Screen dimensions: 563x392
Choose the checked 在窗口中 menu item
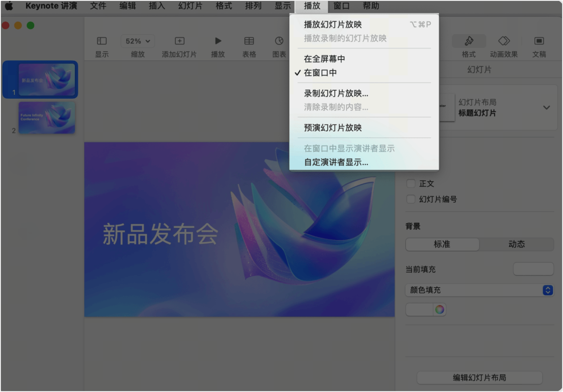point(364,73)
